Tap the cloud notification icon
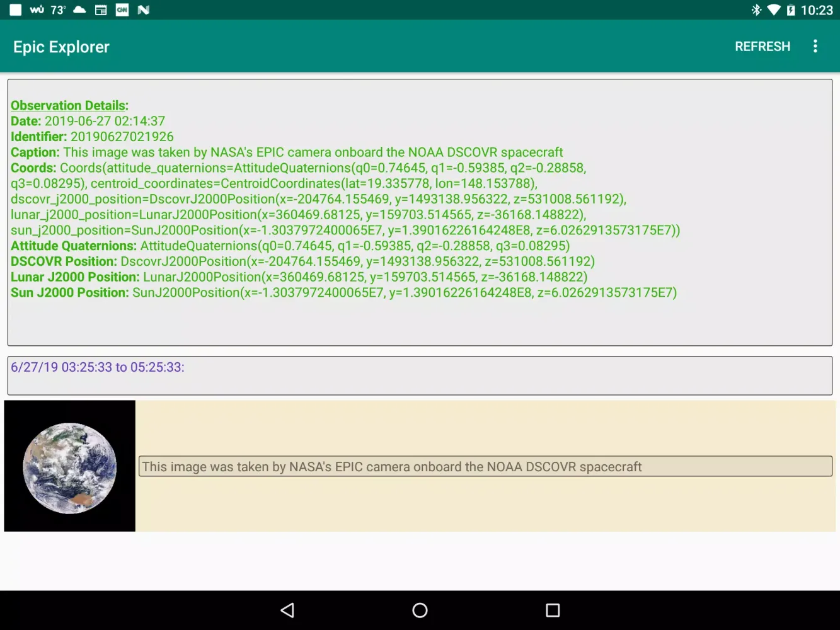Screen dimensions: 840x630 [x=79, y=9]
